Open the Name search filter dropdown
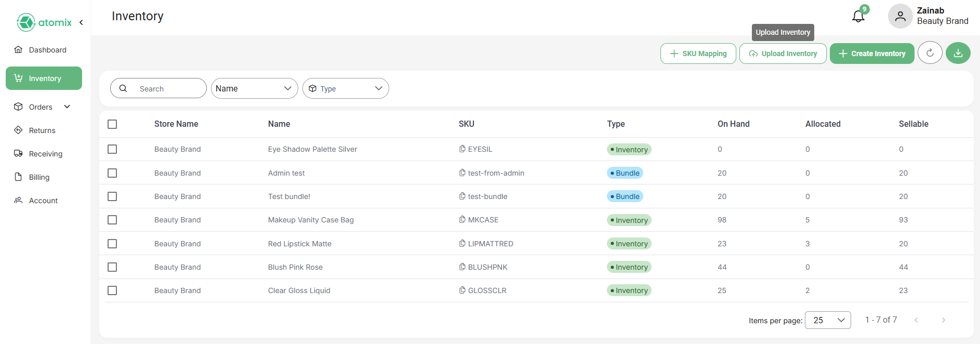The width and height of the screenshot is (980, 344). (254, 88)
